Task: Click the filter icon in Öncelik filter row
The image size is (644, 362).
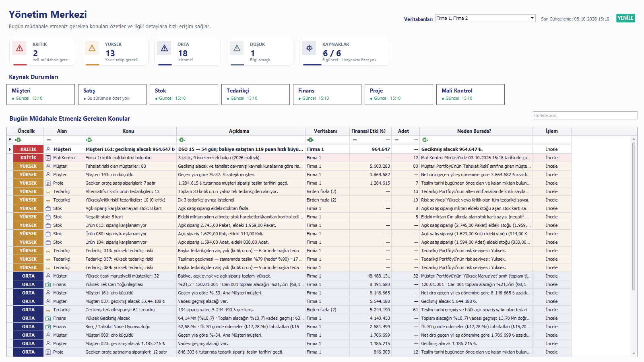Action: (10, 140)
